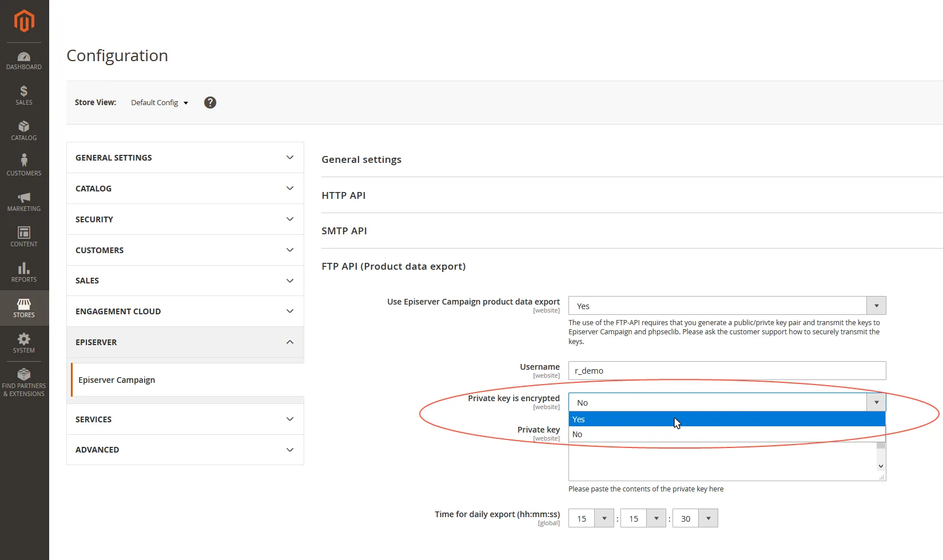Collapse the Episerver section

(185, 342)
